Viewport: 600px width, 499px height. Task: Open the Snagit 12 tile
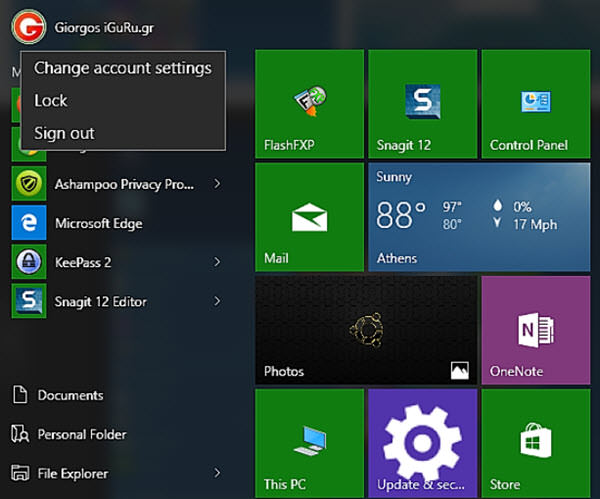pyautogui.click(x=423, y=104)
